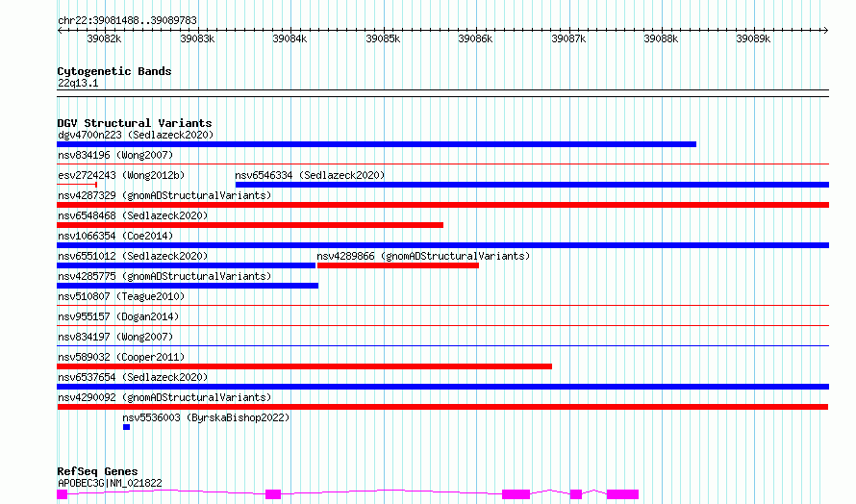Image resolution: width=856 pixels, height=504 pixels.
Task: Click the nsv955157 (Dogan2014) label
Action: pos(118,316)
